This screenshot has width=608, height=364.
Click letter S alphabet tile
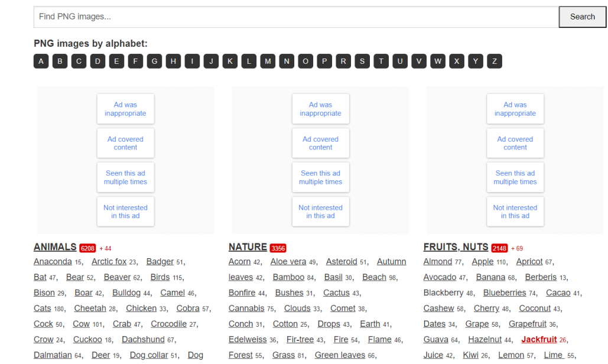[x=362, y=61]
